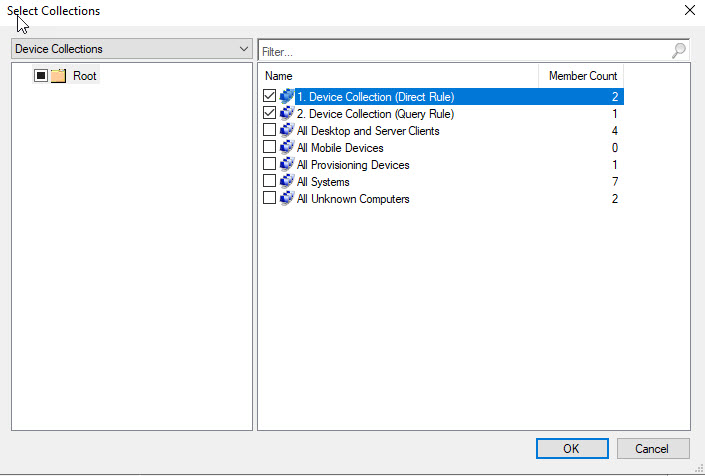Click icon for All Unknown Computers
The width and height of the screenshot is (705, 476).
[x=287, y=199]
